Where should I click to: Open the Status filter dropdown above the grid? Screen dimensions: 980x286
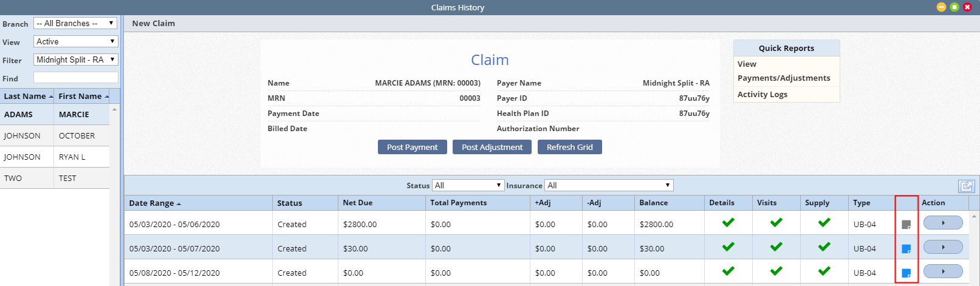(468, 186)
